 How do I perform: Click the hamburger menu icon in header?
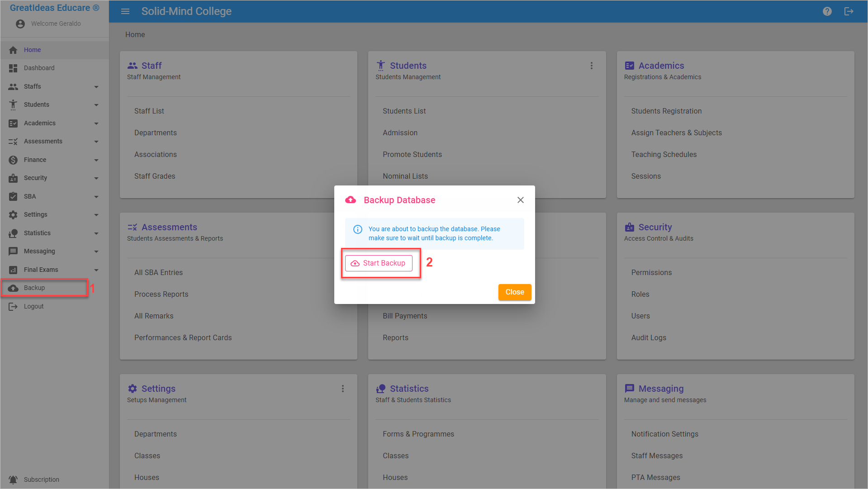click(x=125, y=11)
